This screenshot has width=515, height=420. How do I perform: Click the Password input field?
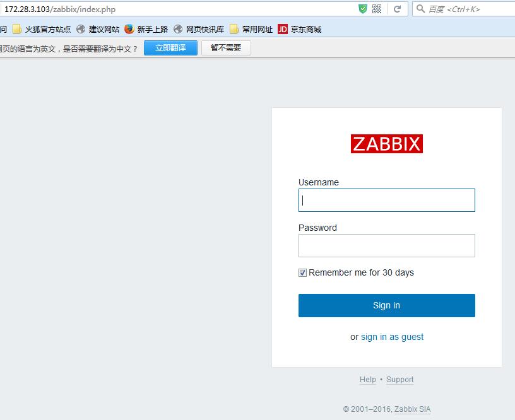[x=386, y=245]
